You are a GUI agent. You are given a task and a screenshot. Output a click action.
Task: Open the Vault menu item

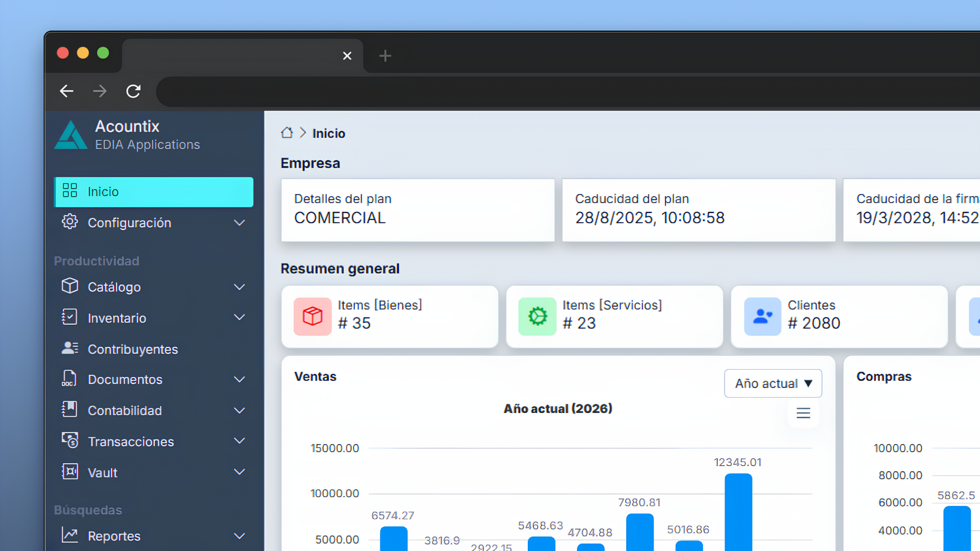pyautogui.click(x=154, y=472)
